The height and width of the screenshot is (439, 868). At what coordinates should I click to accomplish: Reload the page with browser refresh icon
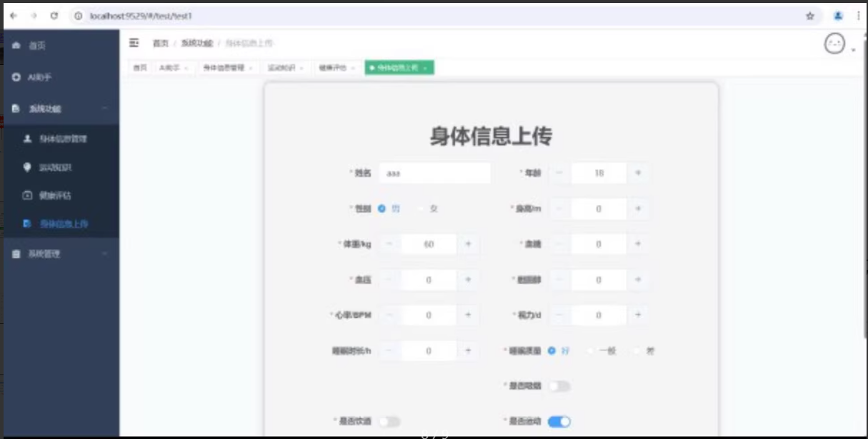pyautogui.click(x=54, y=15)
